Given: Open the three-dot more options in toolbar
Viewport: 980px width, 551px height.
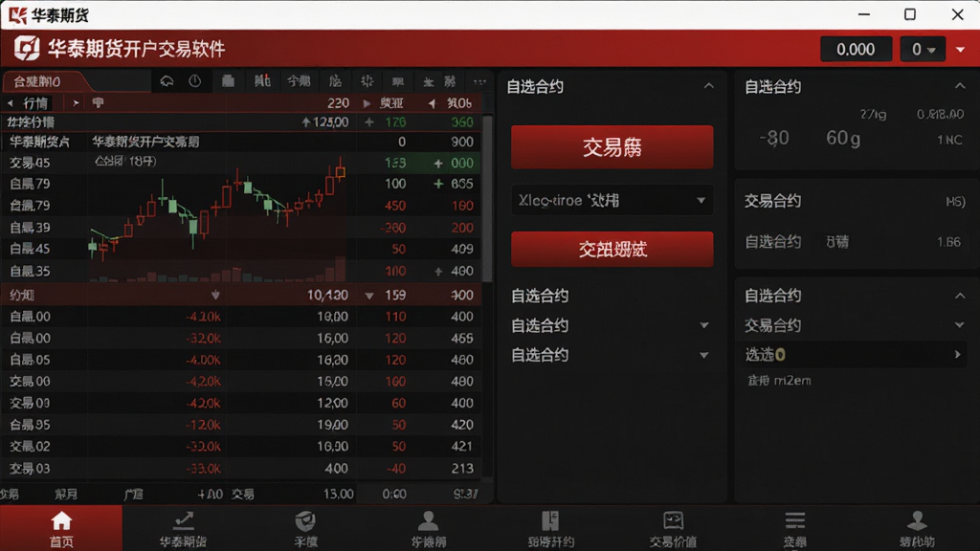Looking at the screenshot, I should 479,82.
